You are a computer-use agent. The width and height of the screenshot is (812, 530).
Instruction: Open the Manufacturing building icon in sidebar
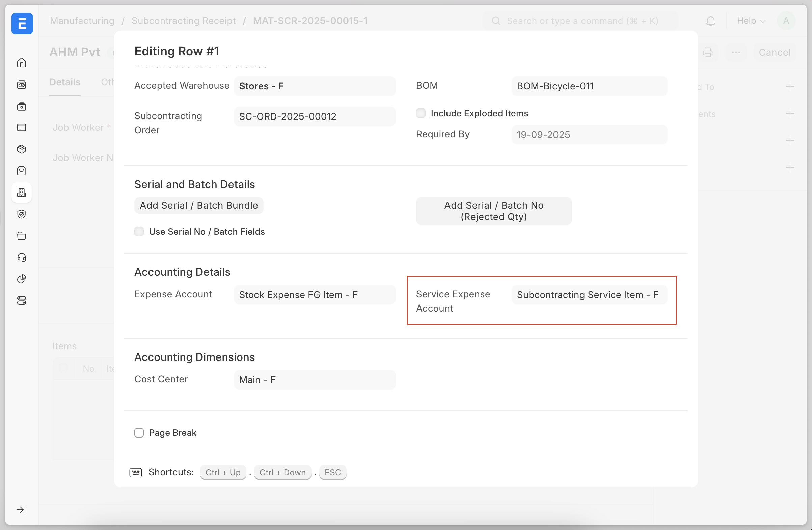22,192
